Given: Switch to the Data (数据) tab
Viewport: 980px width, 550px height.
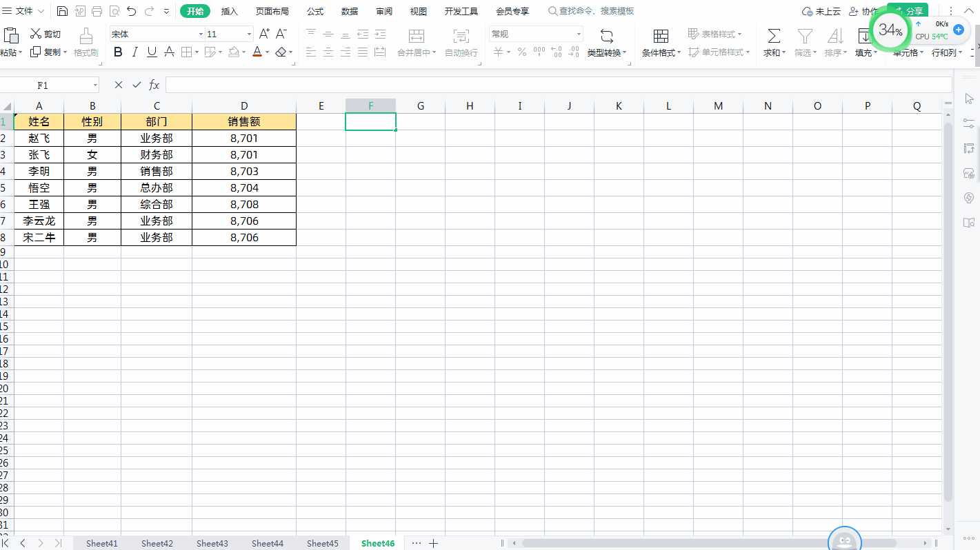Looking at the screenshot, I should pos(350,11).
